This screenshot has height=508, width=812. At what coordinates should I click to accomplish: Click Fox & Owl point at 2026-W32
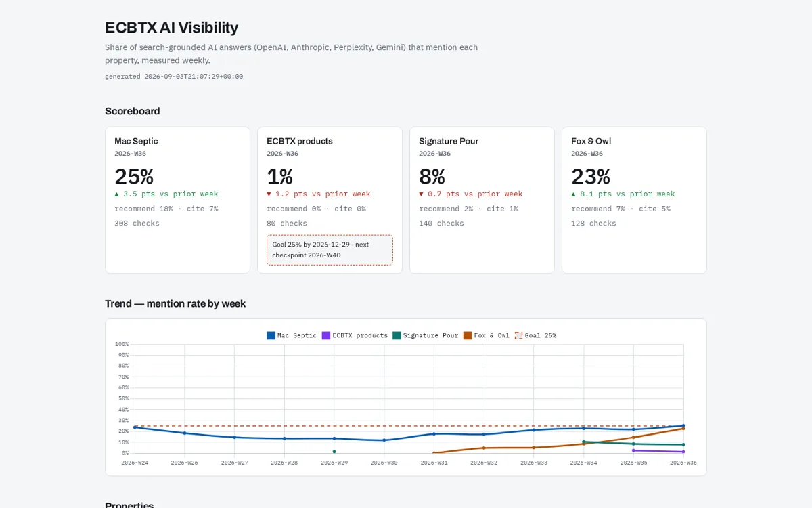coord(484,448)
